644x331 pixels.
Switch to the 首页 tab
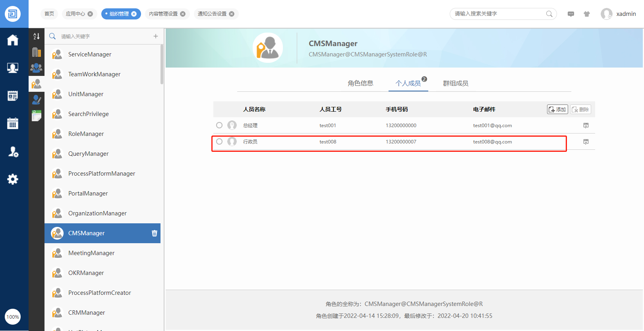coord(49,14)
